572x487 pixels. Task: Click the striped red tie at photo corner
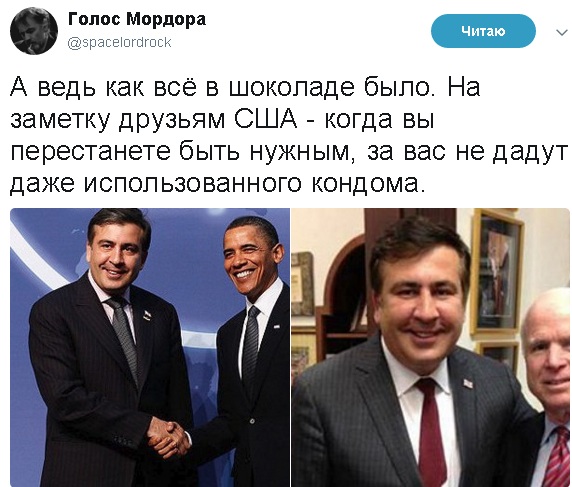pyautogui.click(x=556, y=459)
